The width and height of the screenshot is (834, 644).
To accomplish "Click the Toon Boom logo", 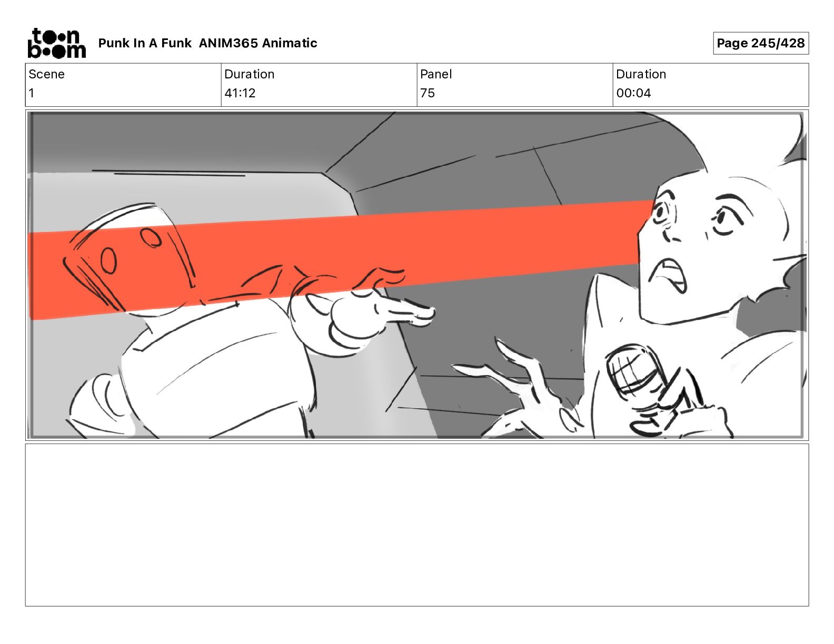I will click(x=56, y=43).
